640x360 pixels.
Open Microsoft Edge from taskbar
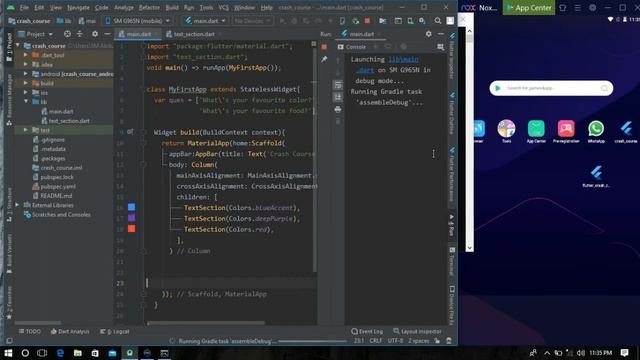60,353
